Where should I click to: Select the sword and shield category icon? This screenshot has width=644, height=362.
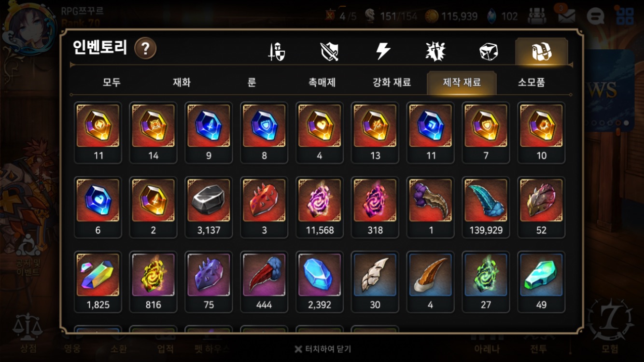click(277, 52)
